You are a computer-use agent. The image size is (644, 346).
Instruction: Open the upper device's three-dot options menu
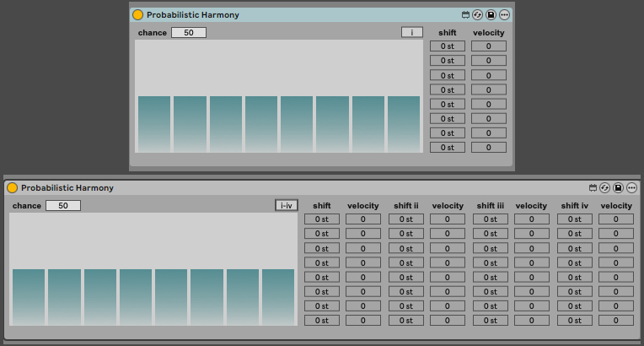tap(504, 15)
